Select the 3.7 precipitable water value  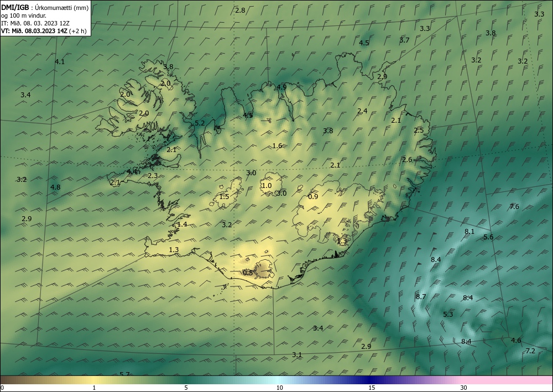(x=404, y=40)
